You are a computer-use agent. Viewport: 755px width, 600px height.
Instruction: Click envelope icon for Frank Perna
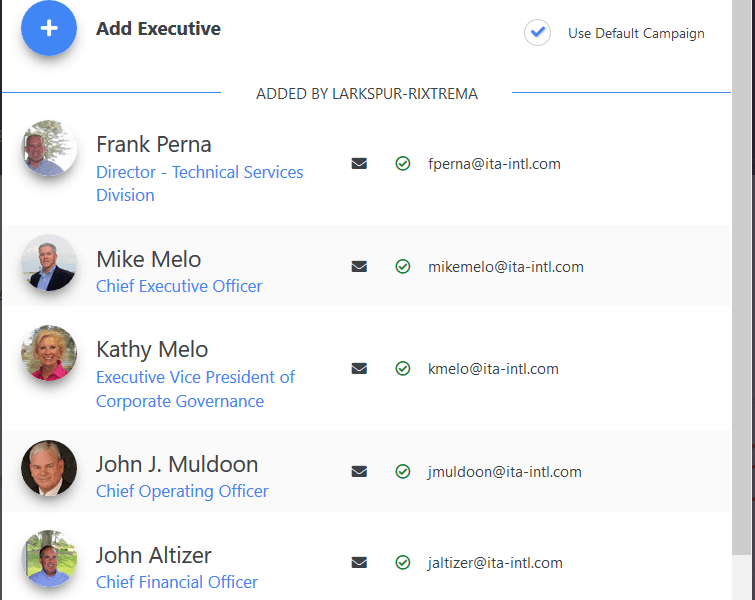click(359, 164)
